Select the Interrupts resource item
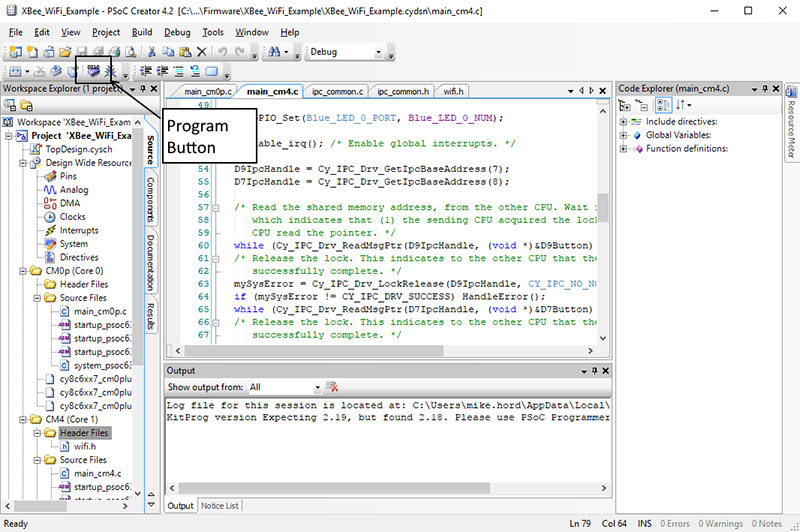 pos(79,231)
